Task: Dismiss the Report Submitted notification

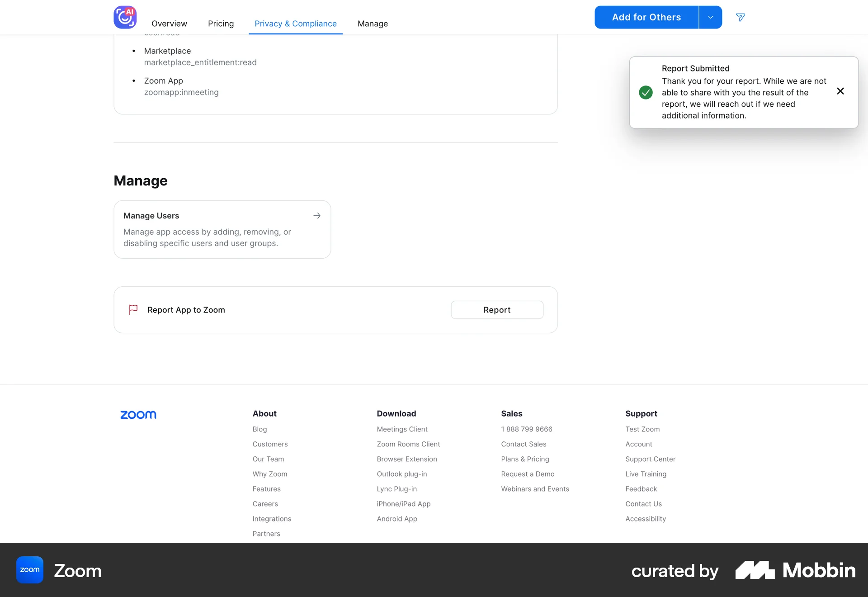Action: 840,91
